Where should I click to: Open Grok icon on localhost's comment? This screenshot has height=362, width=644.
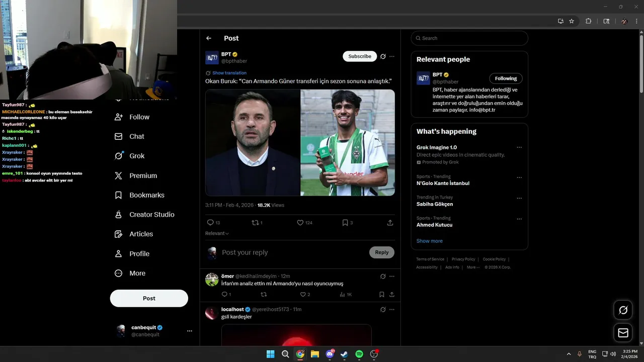tap(383, 309)
